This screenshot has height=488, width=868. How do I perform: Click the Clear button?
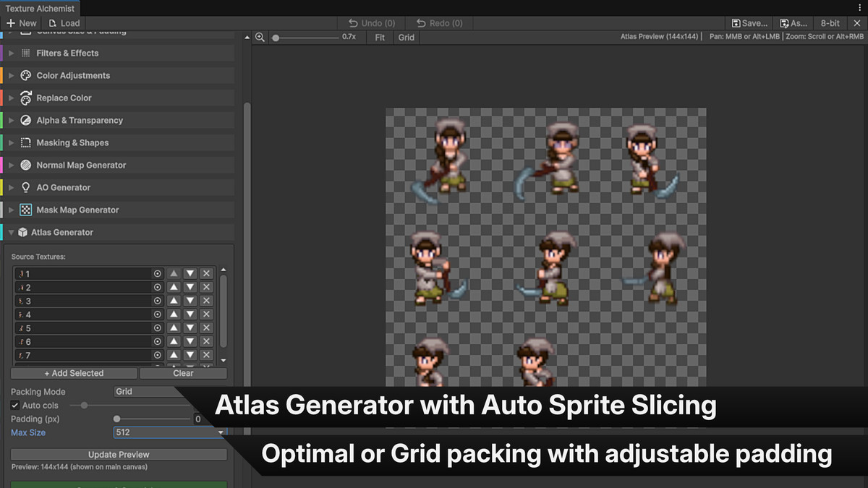183,373
